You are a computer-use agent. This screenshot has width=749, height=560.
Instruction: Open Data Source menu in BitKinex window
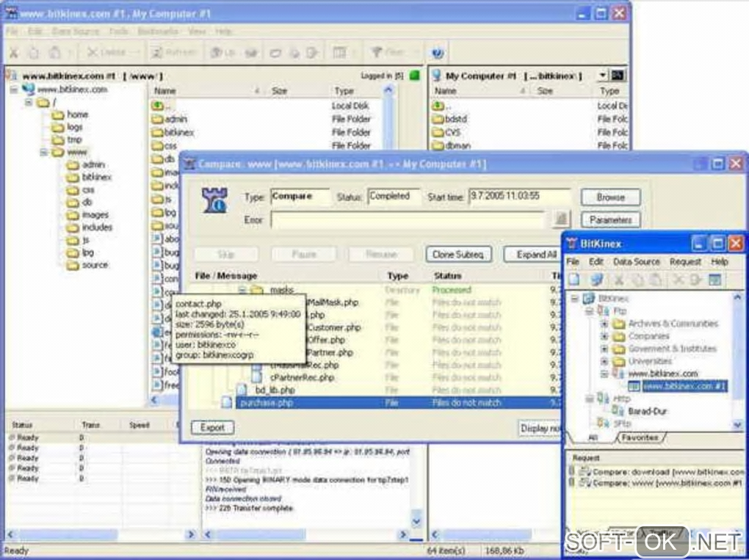[636, 261]
